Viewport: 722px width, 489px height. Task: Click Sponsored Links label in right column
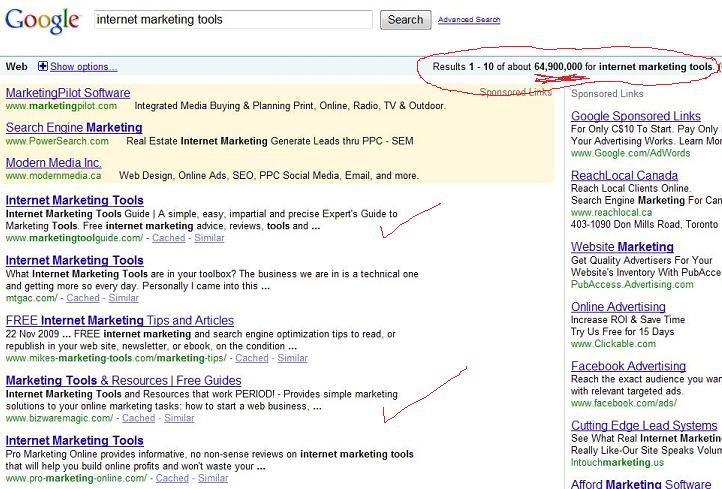pos(607,93)
